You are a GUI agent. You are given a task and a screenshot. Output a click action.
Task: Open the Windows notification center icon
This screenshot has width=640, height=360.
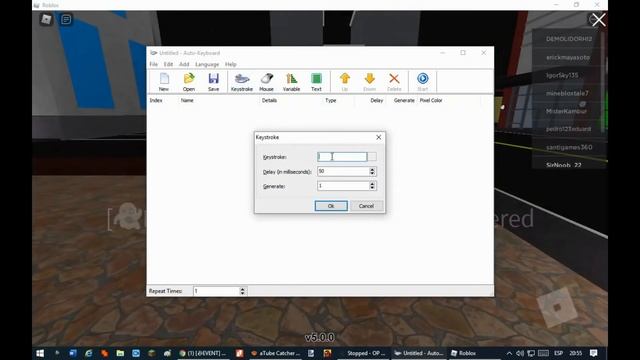tap(593, 353)
